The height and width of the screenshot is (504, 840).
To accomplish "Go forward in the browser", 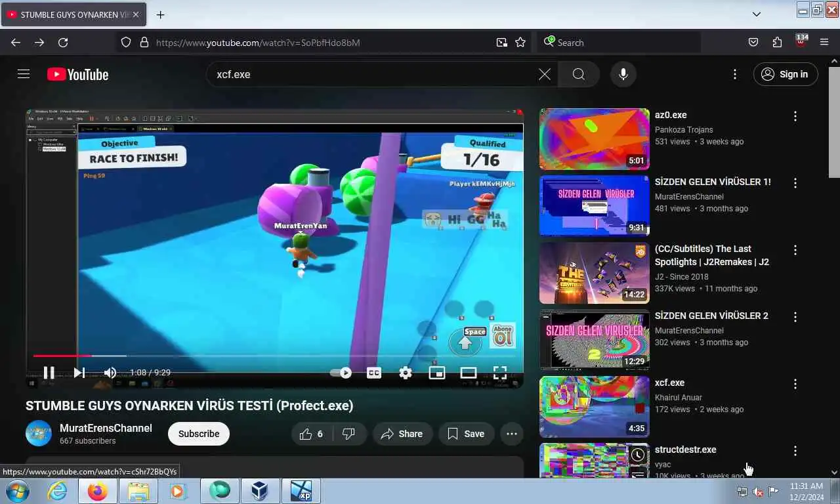I will click(39, 42).
